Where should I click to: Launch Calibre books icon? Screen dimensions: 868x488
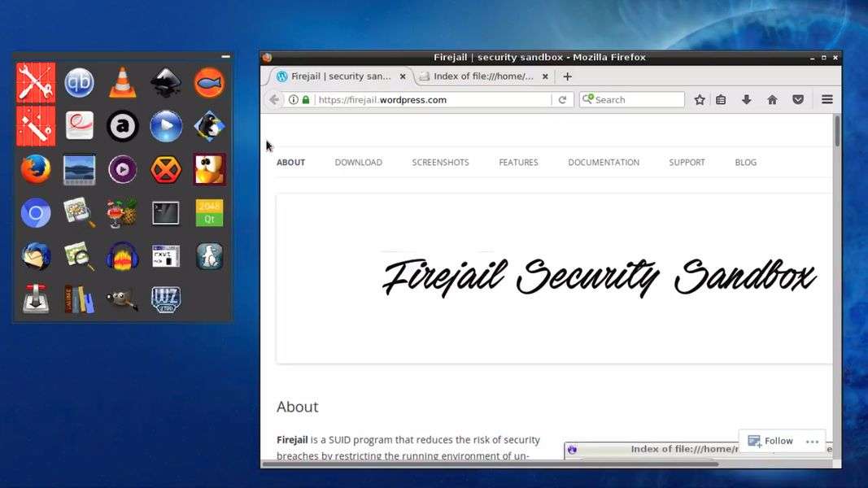[79, 299]
